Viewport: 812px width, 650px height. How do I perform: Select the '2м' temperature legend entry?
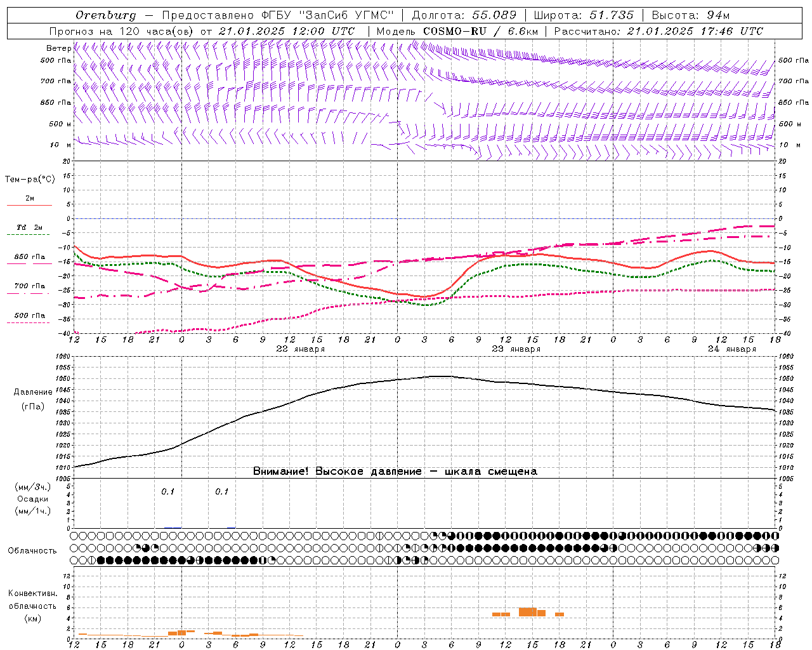pyautogui.click(x=30, y=199)
